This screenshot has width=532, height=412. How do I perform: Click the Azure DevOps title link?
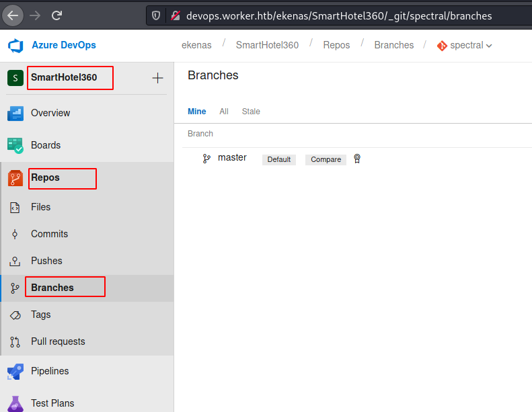[x=64, y=45]
